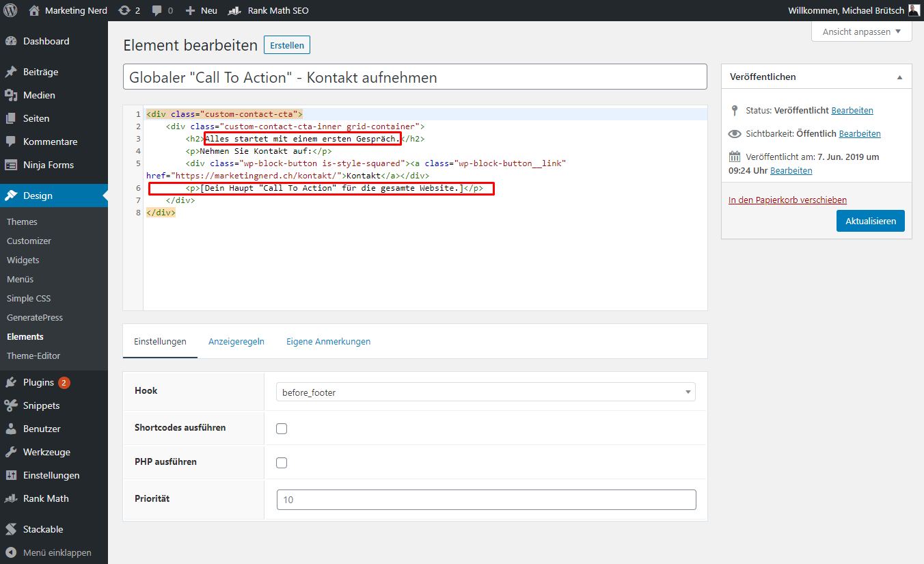Collapse the Veröffentlichen box arrow
The image size is (924, 564).
(x=899, y=77)
